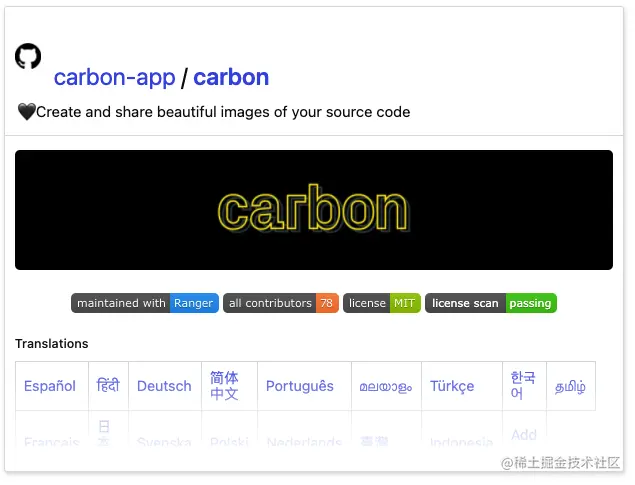Select the Türkçe translation link
Image resolution: width=635 pixels, height=485 pixels.
click(452, 386)
